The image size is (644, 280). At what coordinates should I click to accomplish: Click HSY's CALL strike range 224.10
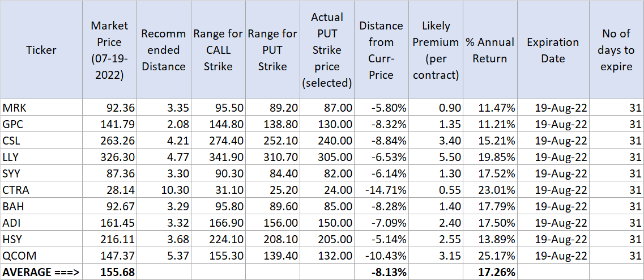click(x=218, y=240)
